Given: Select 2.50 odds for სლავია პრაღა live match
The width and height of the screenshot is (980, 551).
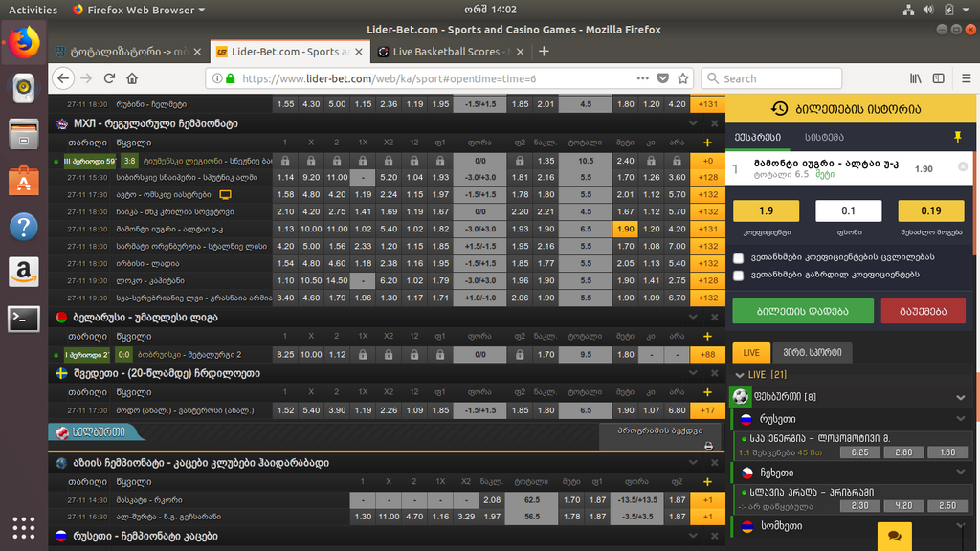Looking at the screenshot, I should [x=947, y=505].
